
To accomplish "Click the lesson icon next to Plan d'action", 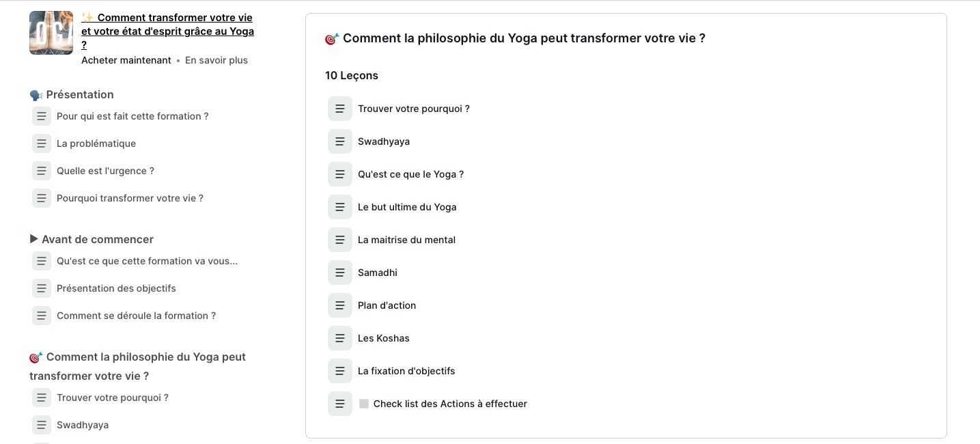I will (x=340, y=305).
